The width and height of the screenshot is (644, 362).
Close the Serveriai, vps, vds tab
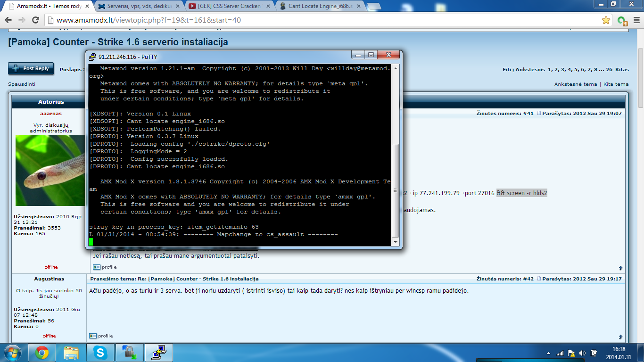coord(178,6)
